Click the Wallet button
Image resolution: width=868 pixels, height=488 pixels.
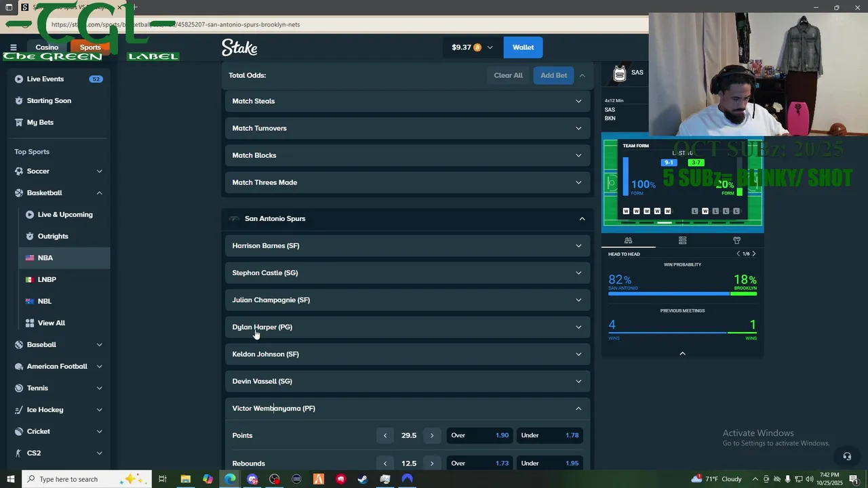[523, 47]
